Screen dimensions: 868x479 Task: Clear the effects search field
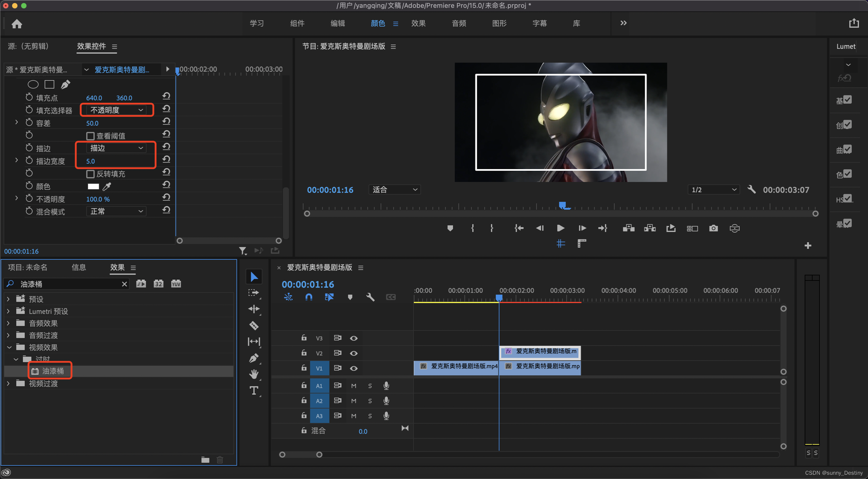tap(124, 284)
